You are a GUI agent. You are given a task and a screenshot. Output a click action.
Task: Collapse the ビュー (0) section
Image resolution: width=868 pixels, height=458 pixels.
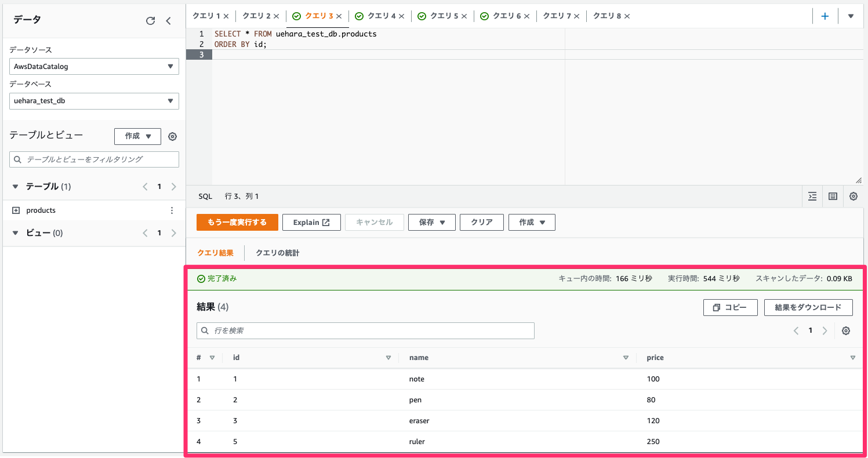pyautogui.click(x=16, y=232)
